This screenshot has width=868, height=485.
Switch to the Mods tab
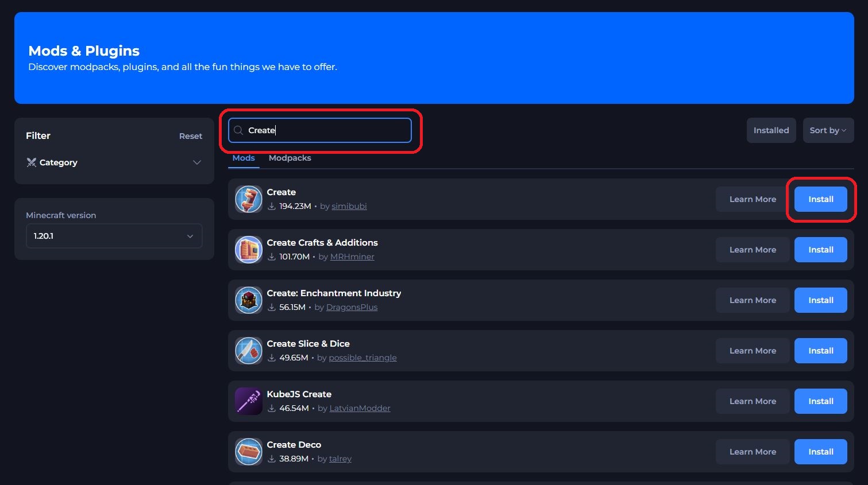pos(244,158)
